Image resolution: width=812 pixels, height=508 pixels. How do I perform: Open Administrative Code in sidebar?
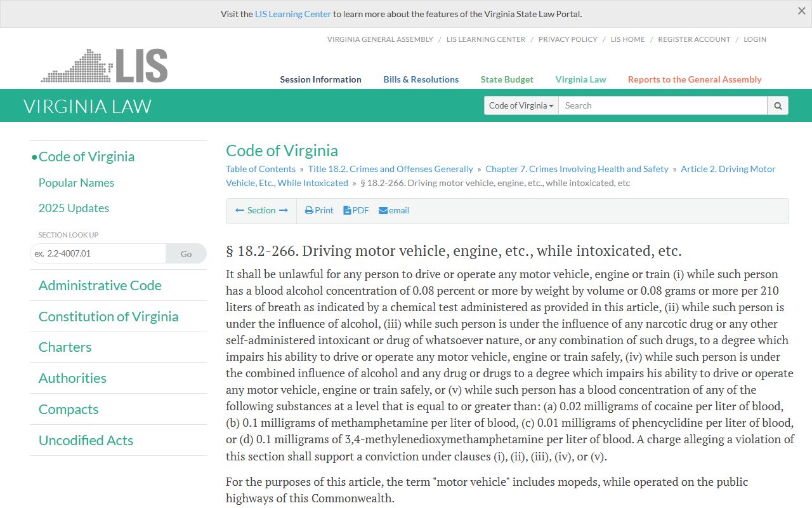[x=100, y=286]
